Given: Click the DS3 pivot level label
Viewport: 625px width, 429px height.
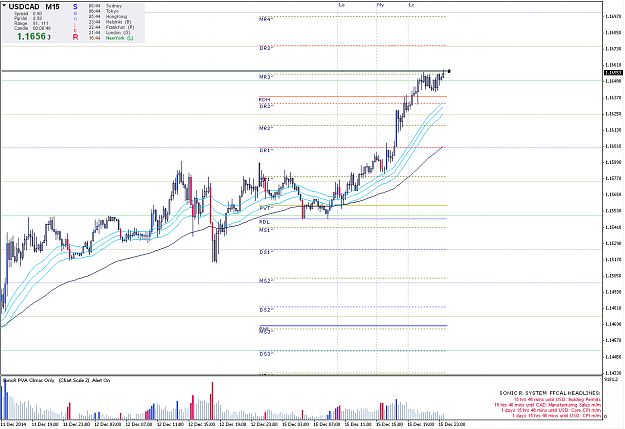Looking at the screenshot, I should (266, 354).
